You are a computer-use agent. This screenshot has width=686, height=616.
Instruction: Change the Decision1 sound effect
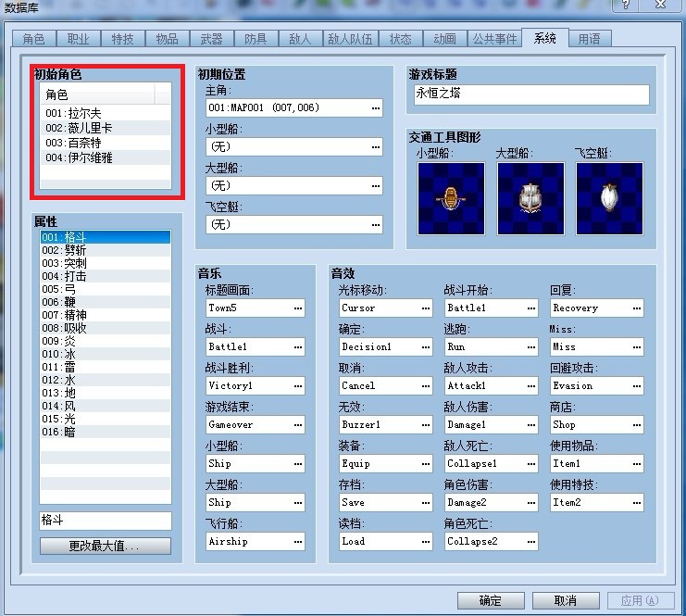pyautogui.click(x=385, y=346)
